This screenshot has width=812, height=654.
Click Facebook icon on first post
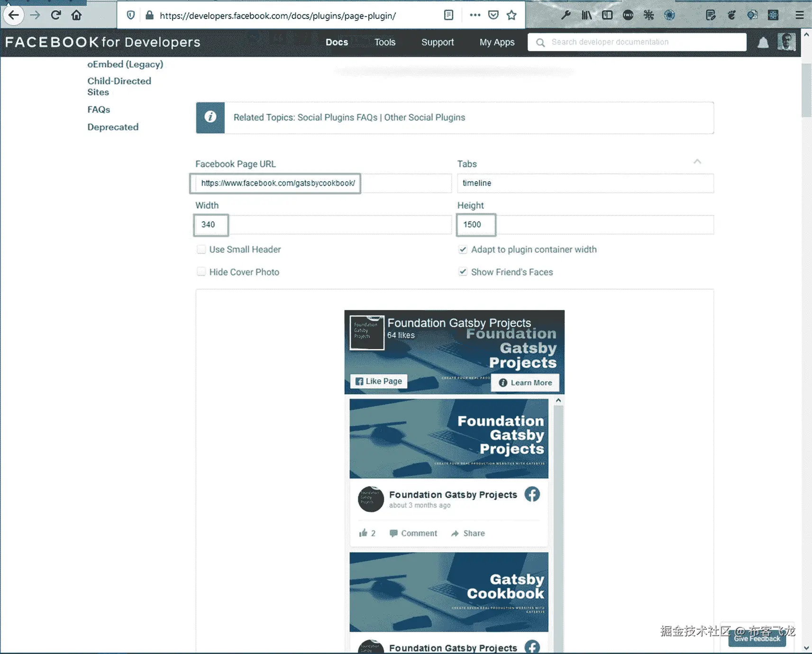tap(532, 494)
